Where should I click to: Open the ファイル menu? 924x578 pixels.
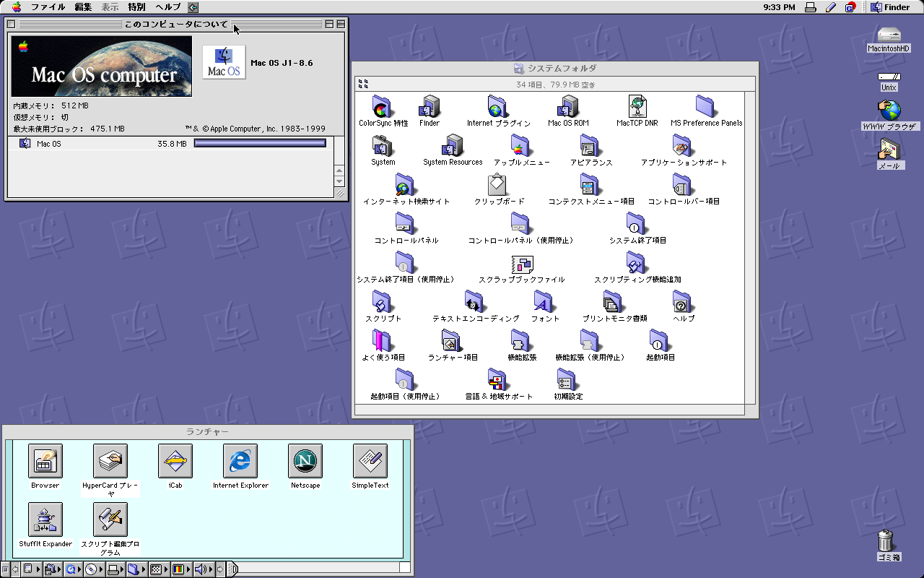pyautogui.click(x=48, y=7)
